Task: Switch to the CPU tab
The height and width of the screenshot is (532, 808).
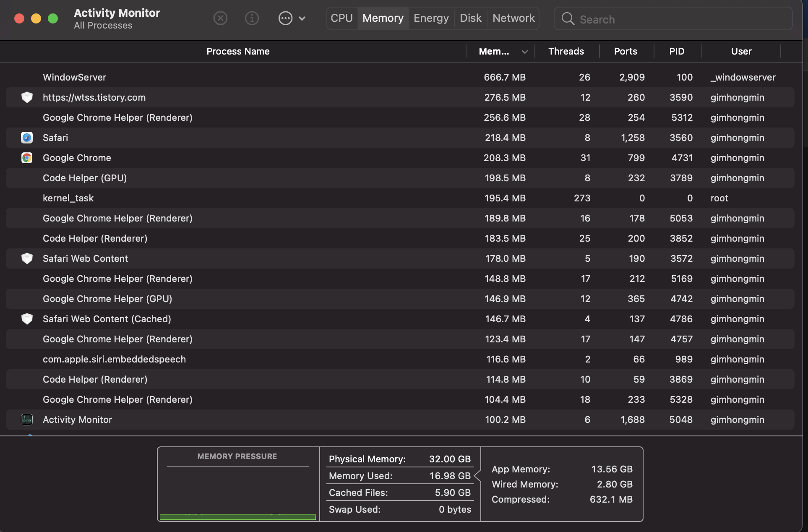Action: [341, 18]
